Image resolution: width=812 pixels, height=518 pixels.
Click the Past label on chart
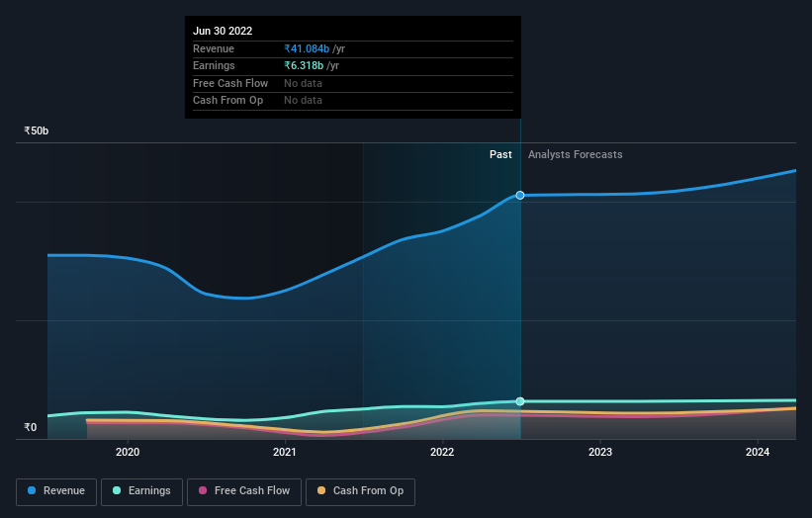[x=500, y=154]
